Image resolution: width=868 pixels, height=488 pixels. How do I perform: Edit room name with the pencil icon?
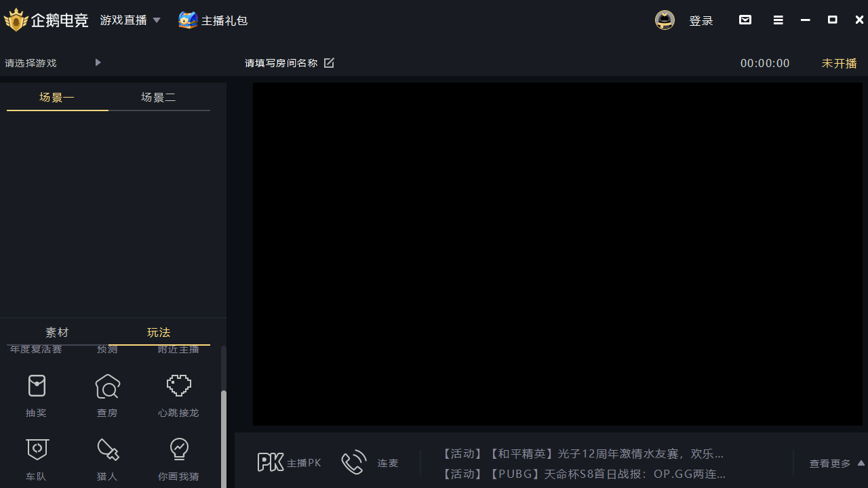[x=329, y=62]
